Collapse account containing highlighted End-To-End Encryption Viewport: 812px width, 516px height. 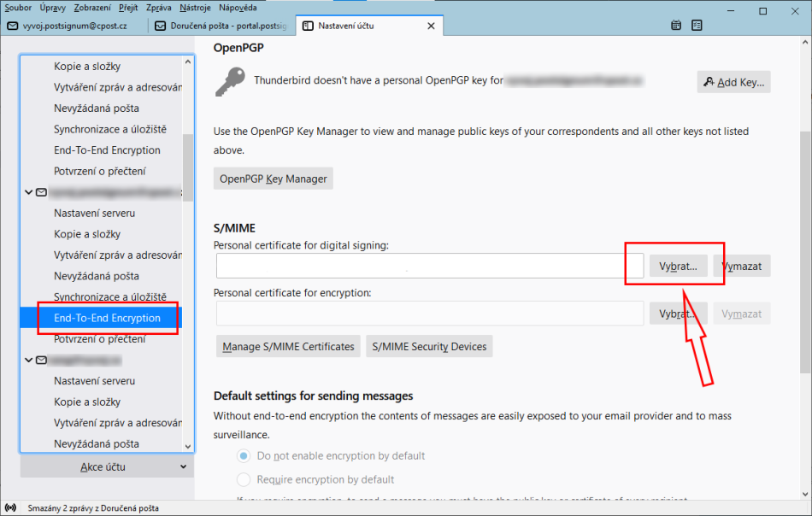click(x=28, y=192)
